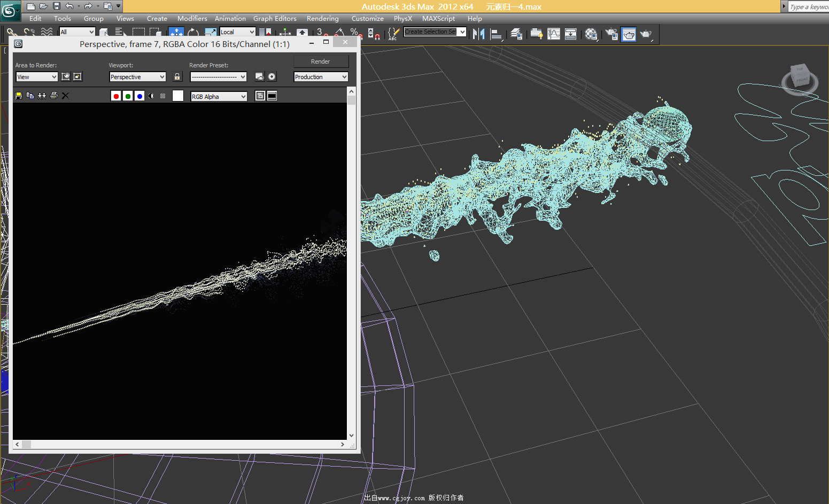Image resolution: width=829 pixels, height=504 pixels.
Task: Toggle the alpha channel display
Action: pos(151,96)
